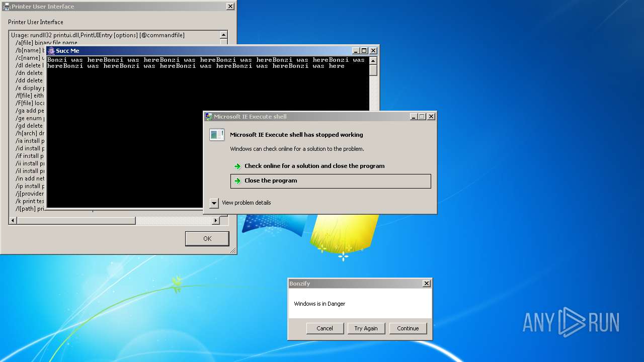Close the Microsoft IE Execute shell dialog
The height and width of the screenshot is (362, 644).
click(x=431, y=116)
